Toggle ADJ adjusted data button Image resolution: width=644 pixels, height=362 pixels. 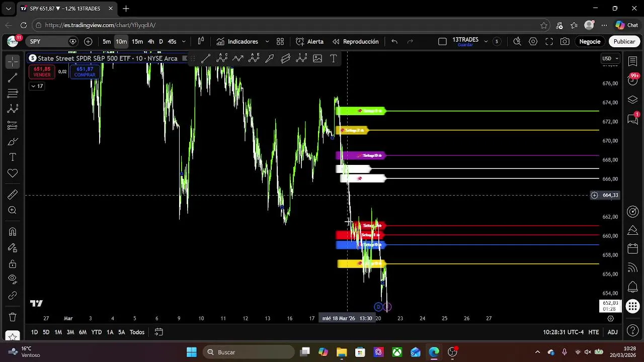click(612, 332)
